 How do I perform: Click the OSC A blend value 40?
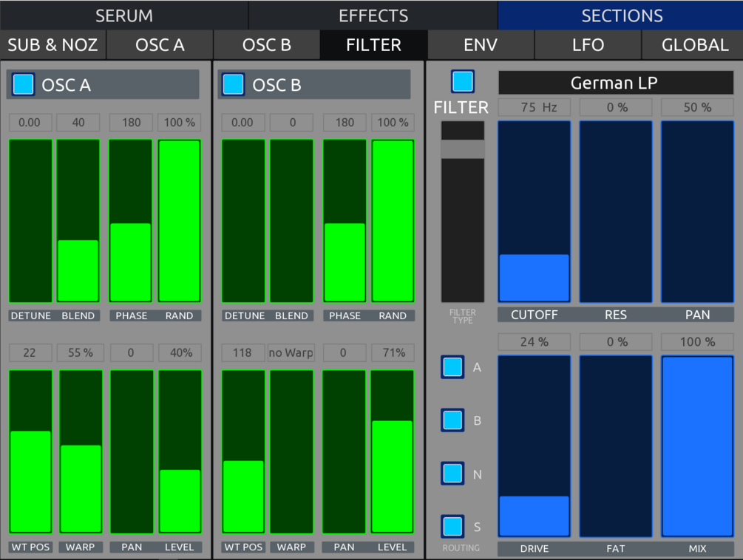[78, 123]
